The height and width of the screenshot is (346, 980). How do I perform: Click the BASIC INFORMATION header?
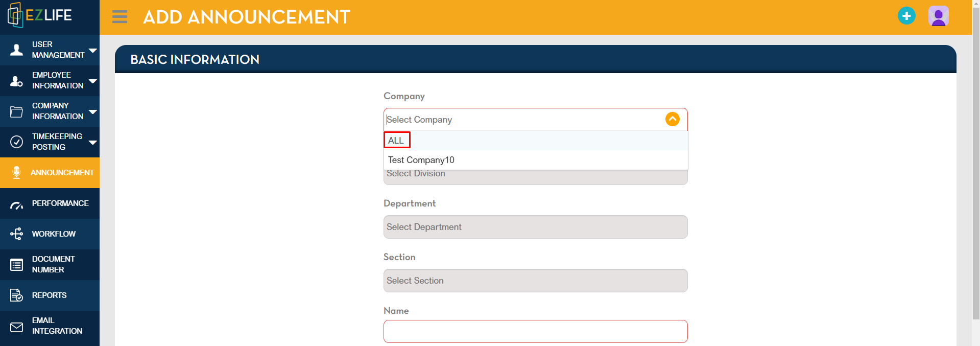tap(195, 59)
